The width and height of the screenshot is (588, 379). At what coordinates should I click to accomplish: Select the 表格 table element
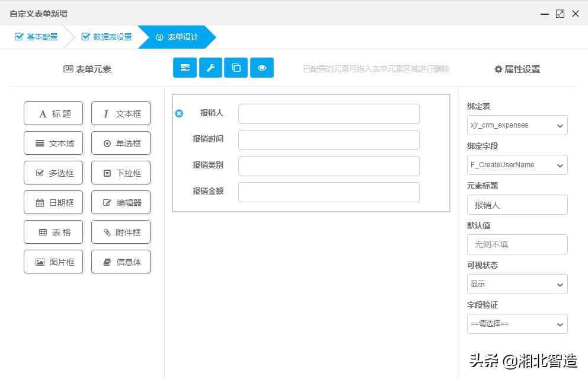[x=53, y=232]
